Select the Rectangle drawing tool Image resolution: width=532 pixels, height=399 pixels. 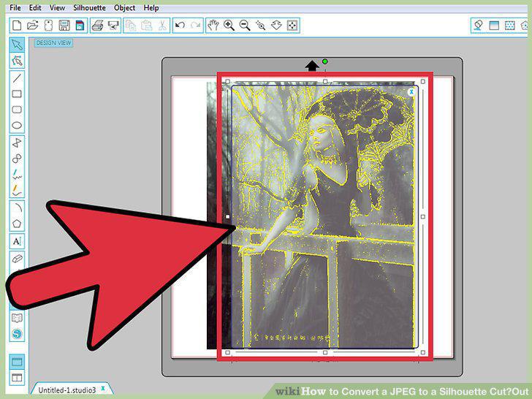(x=17, y=94)
